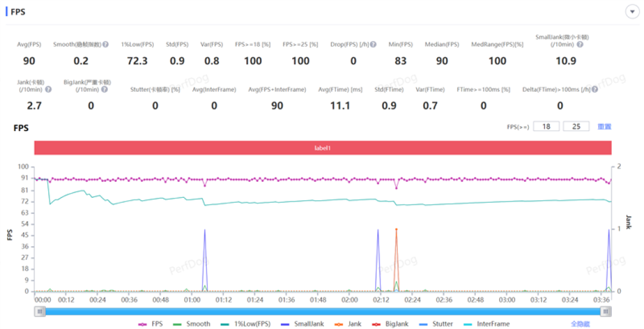
Task: Click FPS threshold field showing 18
Action: click(x=546, y=126)
